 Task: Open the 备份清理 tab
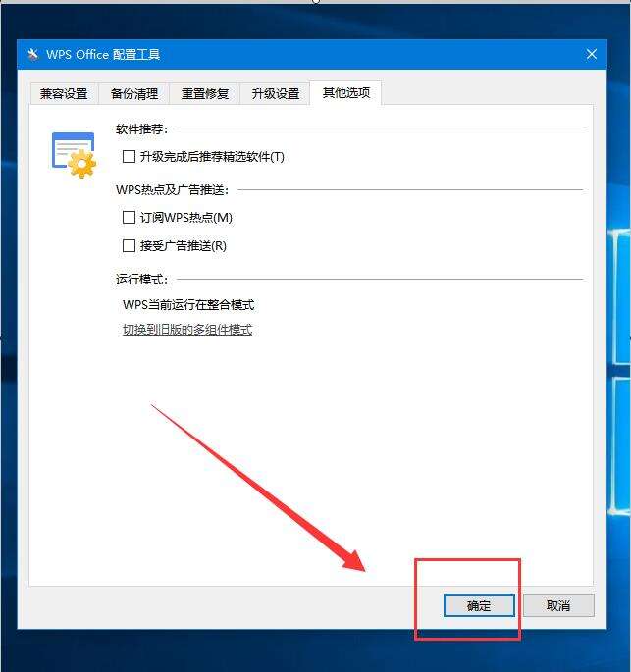click(x=134, y=93)
